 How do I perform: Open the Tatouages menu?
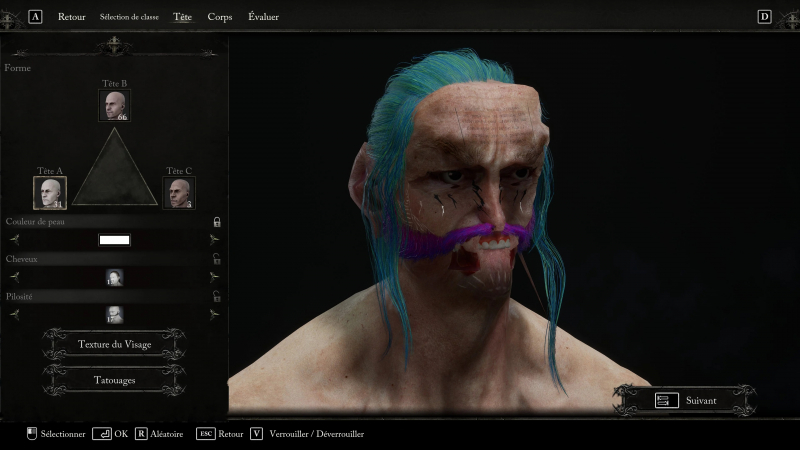pyautogui.click(x=114, y=380)
